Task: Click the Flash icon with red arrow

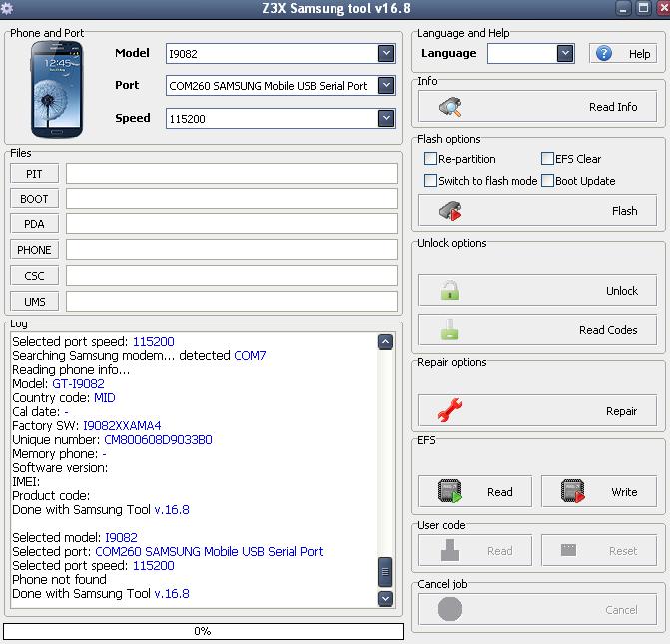Action: tap(450, 211)
